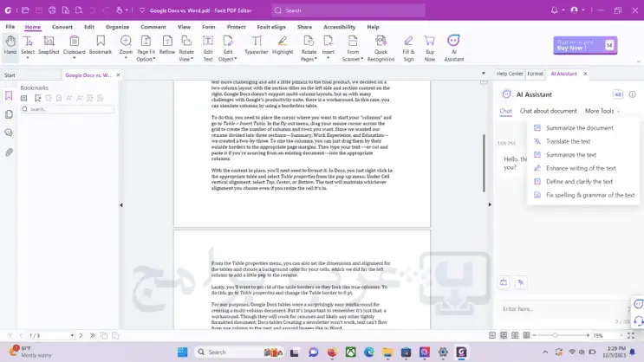Click the AI chat Enter here field
This screenshot has width=644, height=362.
(x=563, y=308)
